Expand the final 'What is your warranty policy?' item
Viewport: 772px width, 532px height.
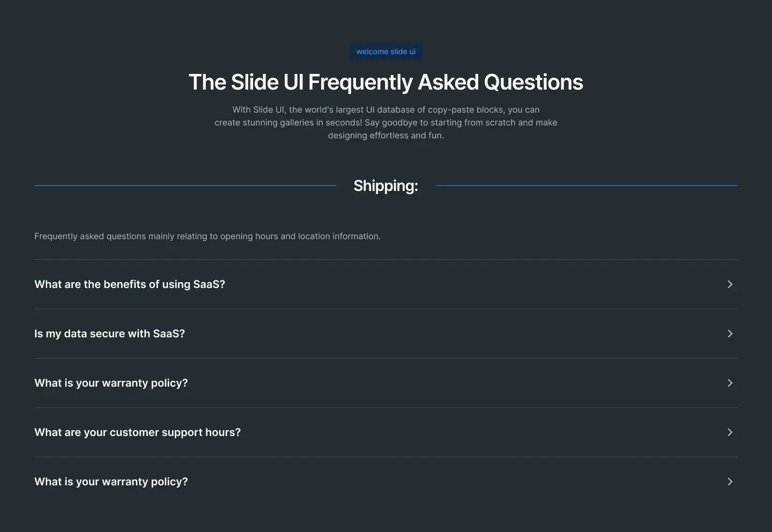pos(386,482)
